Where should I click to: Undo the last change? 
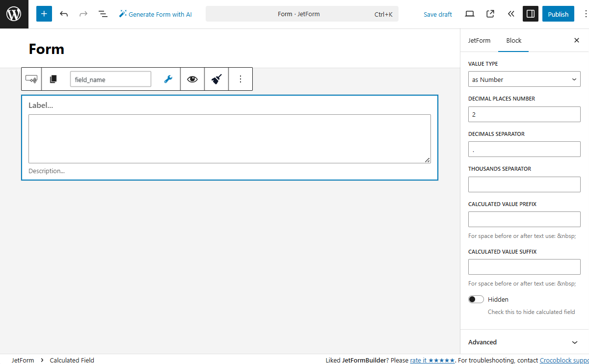[x=64, y=14]
